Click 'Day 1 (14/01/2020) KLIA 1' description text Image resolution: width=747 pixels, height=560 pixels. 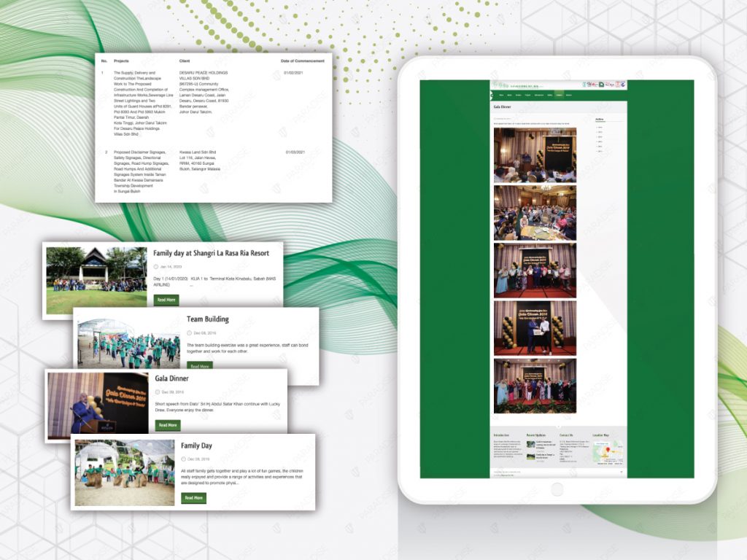coord(214,281)
